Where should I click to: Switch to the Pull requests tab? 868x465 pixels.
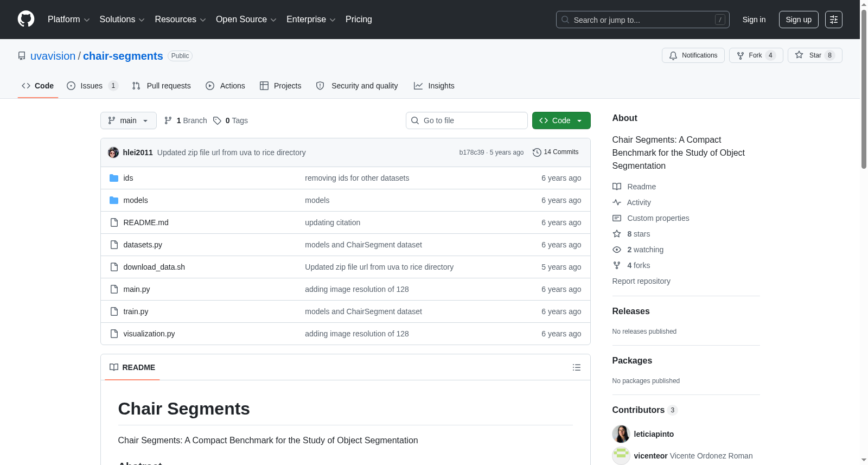tap(162, 86)
